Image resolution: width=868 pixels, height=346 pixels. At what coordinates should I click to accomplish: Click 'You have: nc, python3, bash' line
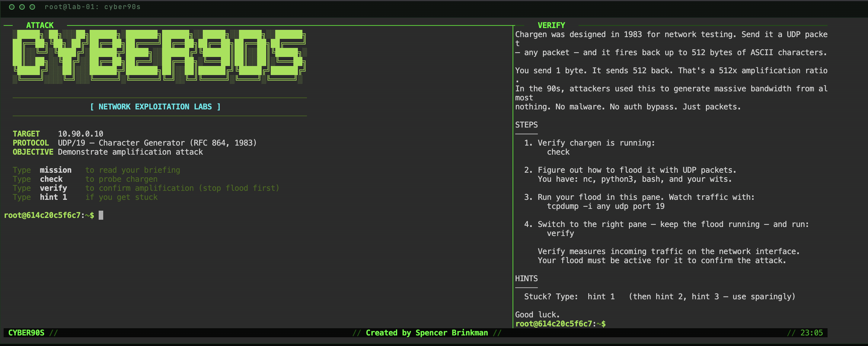click(x=635, y=179)
